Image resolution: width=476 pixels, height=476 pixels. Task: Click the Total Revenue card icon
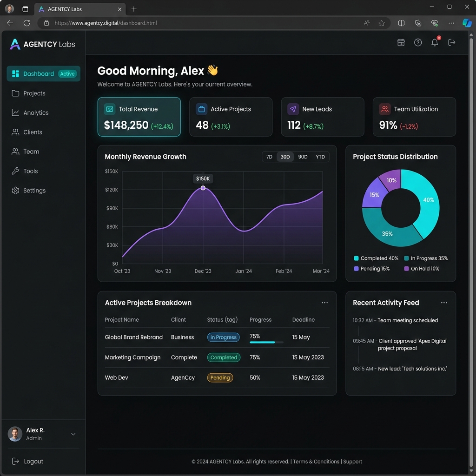click(x=110, y=109)
